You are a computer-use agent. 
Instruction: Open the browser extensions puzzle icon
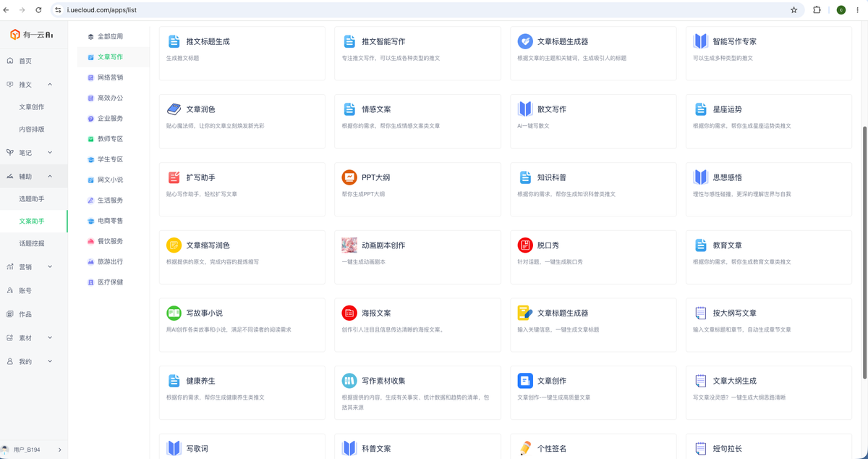pyautogui.click(x=817, y=10)
